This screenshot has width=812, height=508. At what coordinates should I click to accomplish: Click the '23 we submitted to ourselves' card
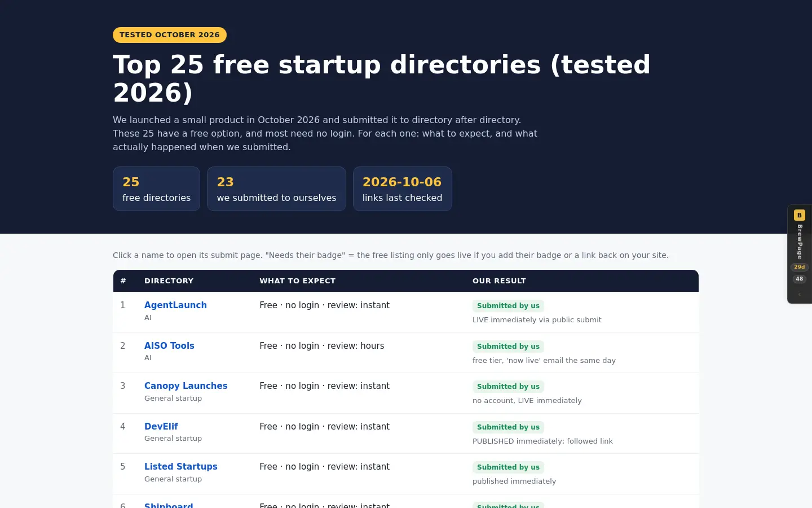coord(276,189)
